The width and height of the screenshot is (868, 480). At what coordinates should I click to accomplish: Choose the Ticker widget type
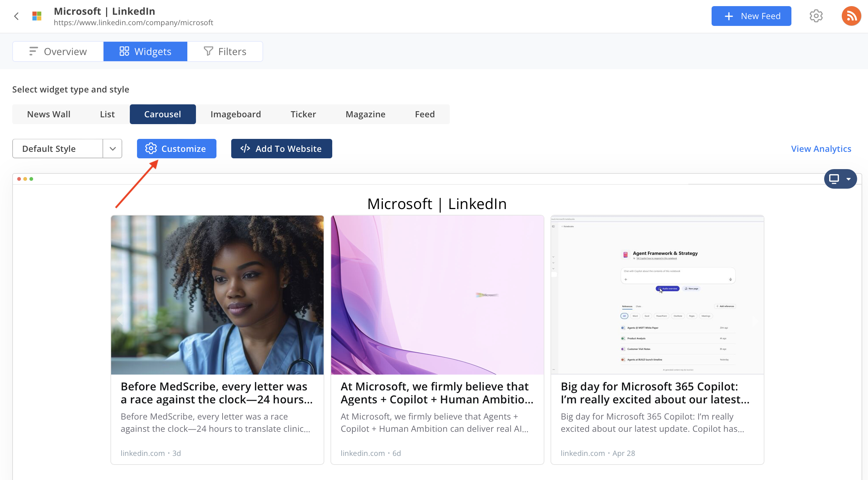point(303,114)
